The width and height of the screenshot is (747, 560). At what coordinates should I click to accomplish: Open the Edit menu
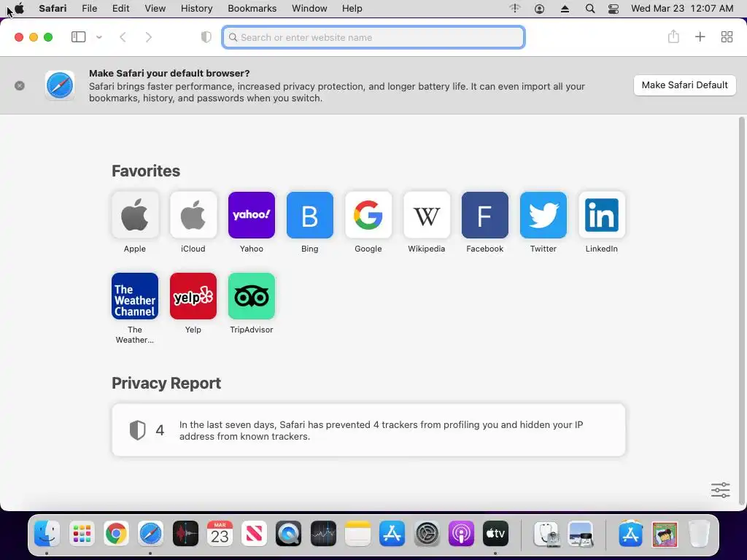[120, 9]
